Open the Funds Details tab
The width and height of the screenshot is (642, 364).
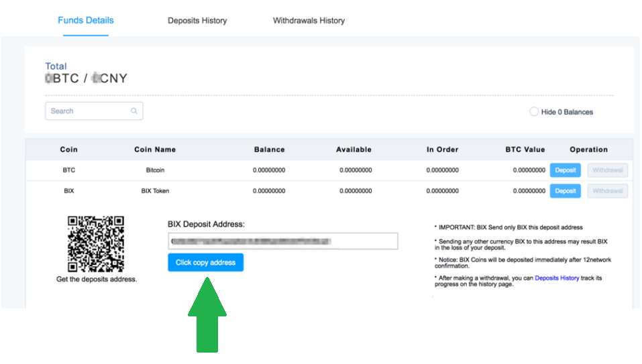coord(86,21)
